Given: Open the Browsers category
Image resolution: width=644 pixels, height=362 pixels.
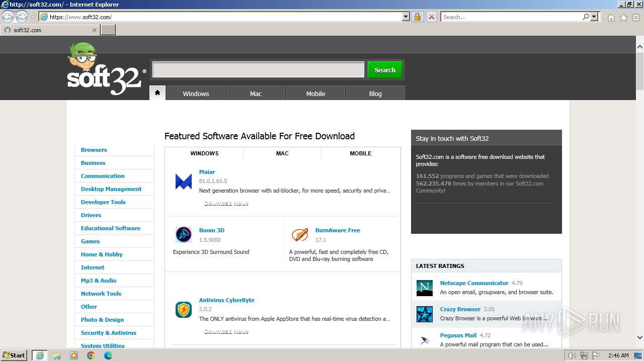Looking at the screenshot, I should (94, 150).
